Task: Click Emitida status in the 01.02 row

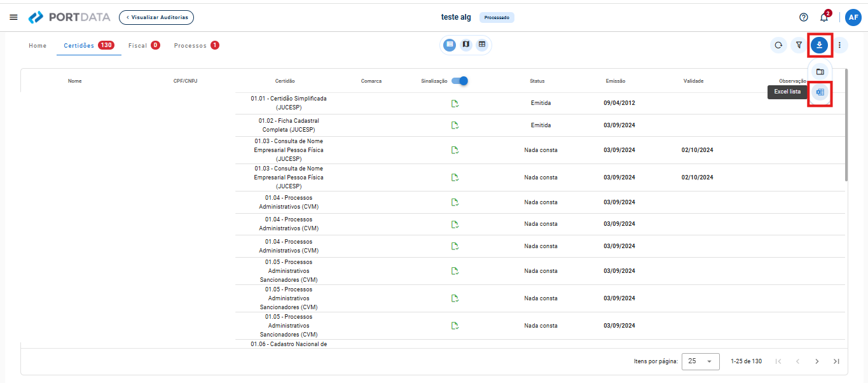Action: pyautogui.click(x=541, y=125)
